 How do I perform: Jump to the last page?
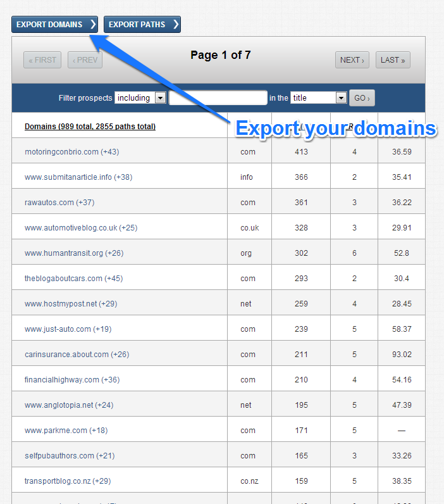tap(393, 60)
